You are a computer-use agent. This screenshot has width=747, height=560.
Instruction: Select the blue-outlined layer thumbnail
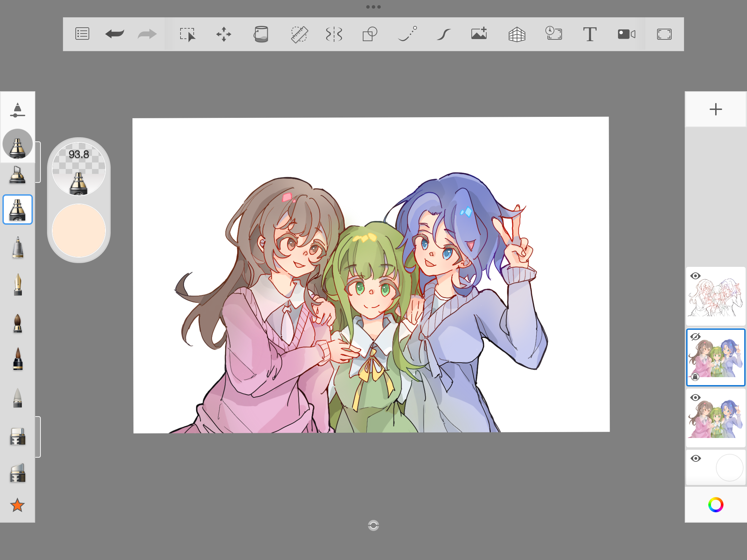click(716, 357)
